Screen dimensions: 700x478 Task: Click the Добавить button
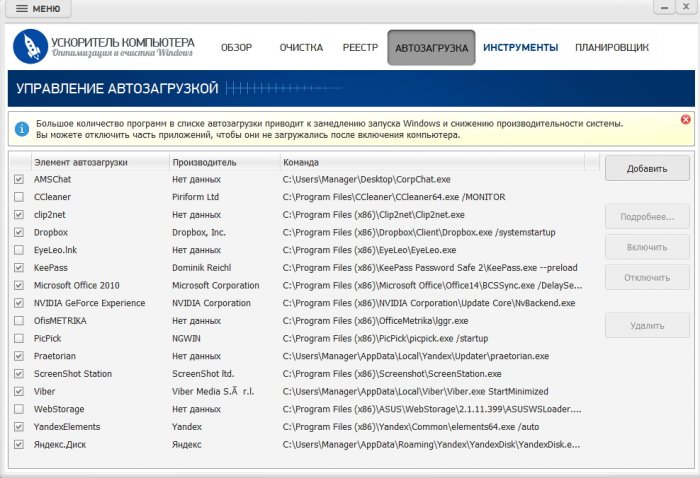[x=647, y=168]
